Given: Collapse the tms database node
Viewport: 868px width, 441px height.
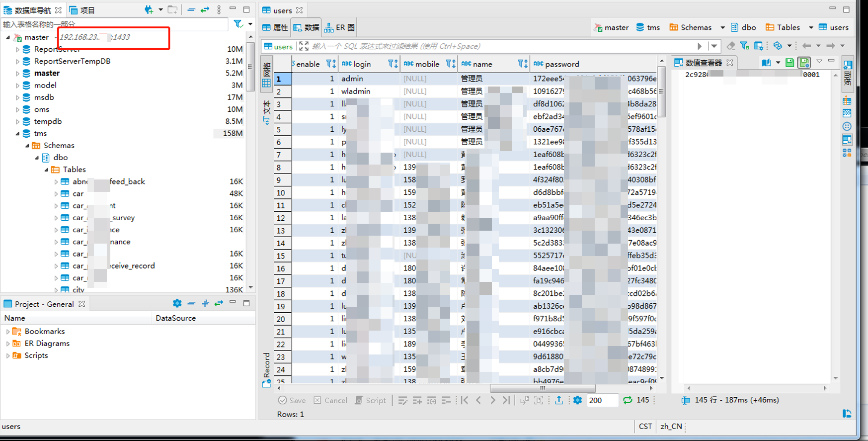Looking at the screenshot, I should click(x=17, y=133).
